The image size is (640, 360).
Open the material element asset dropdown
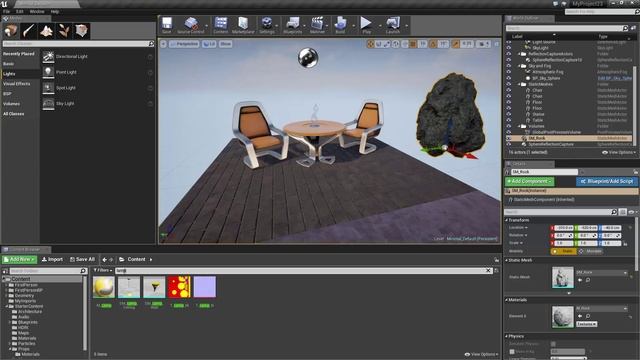point(602,308)
